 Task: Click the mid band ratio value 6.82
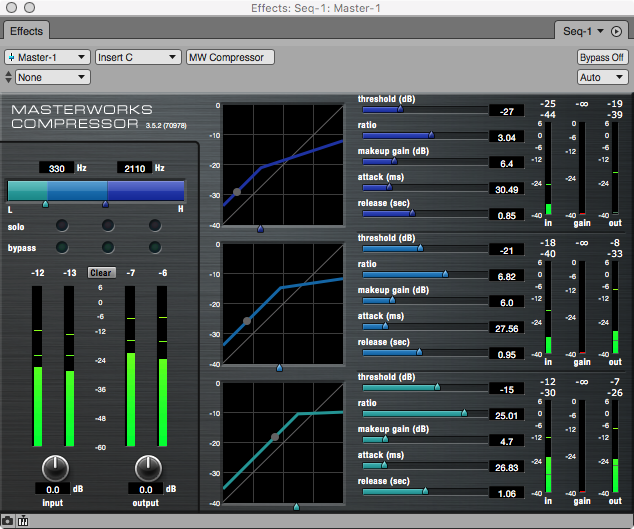[x=506, y=277]
